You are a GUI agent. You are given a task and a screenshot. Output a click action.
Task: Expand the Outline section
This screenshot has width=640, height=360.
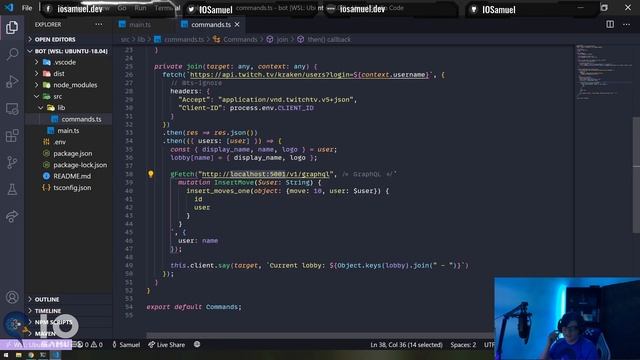point(47,299)
